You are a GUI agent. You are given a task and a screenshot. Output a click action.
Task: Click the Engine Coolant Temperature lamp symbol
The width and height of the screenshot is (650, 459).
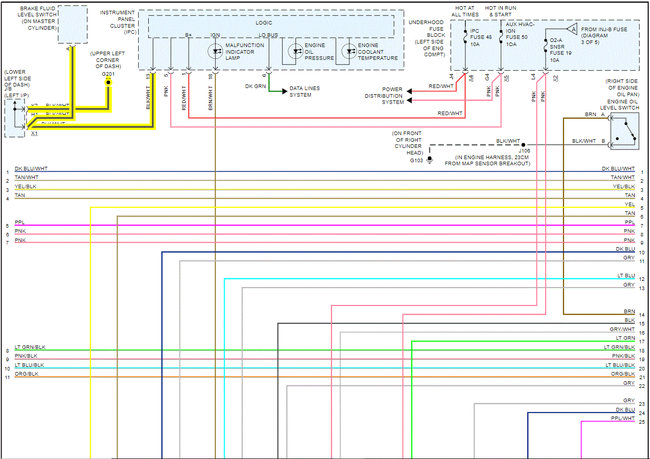click(x=349, y=51)
